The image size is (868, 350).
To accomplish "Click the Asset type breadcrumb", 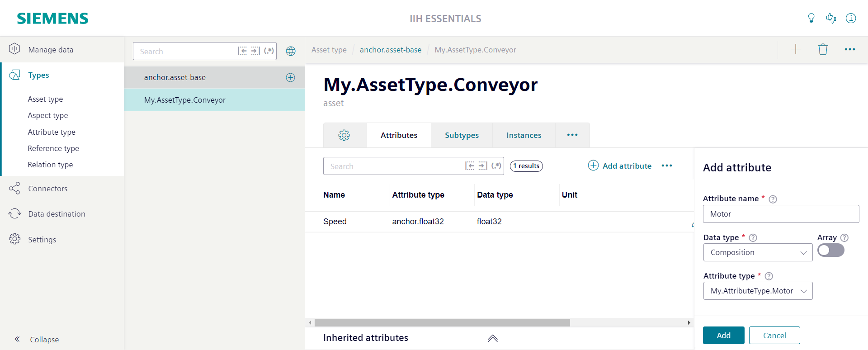I will coord(329,50).
